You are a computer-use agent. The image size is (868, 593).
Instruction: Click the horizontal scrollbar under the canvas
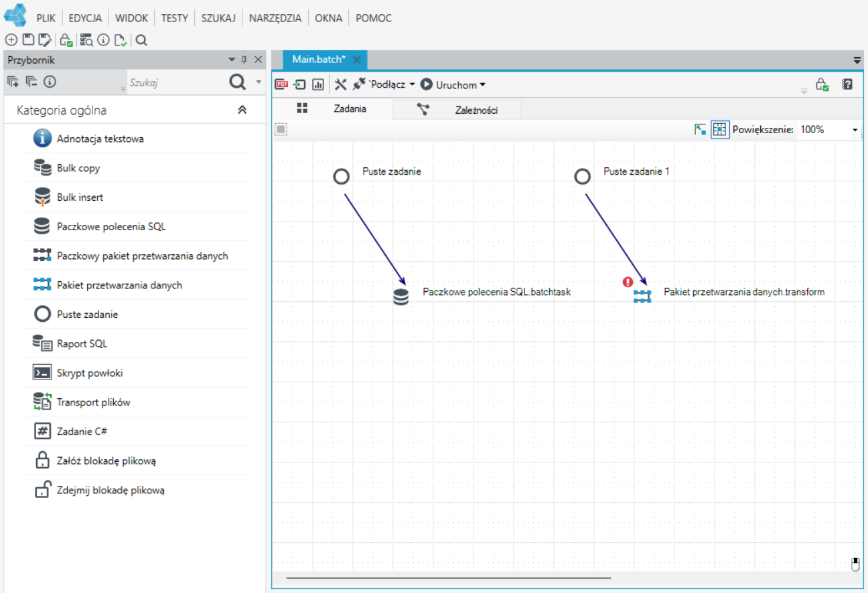click(449, 577)
